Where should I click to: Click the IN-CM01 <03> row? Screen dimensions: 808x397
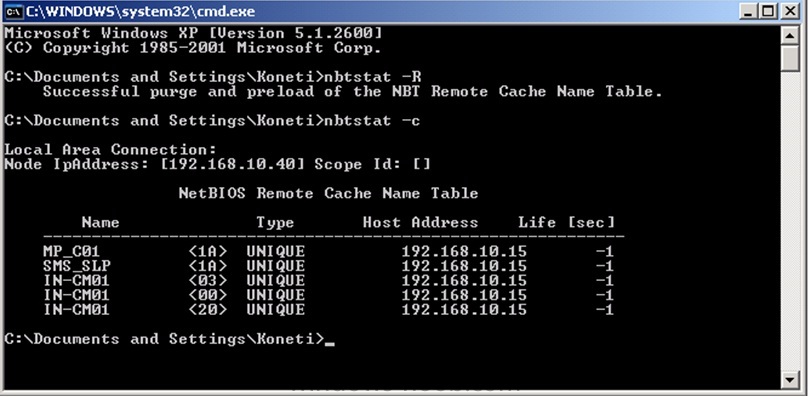click(328, 280)
